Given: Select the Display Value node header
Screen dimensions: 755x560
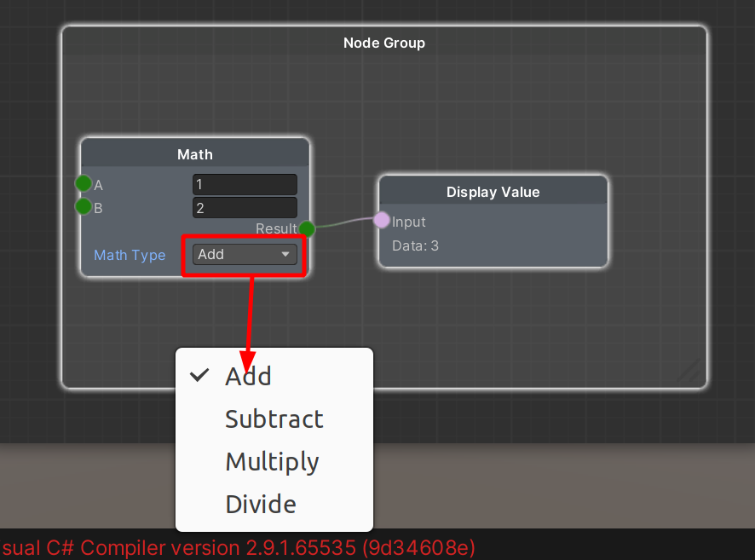Looking at the screenshot, I should click(493, 192).
